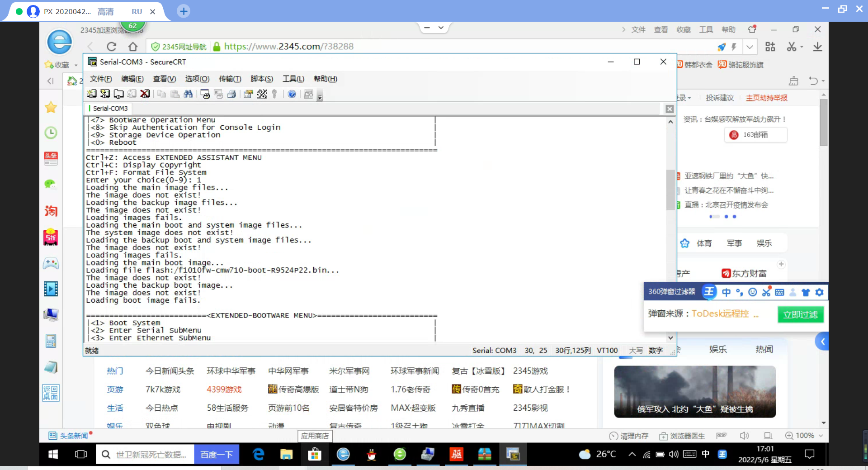
Task: Open 脚本(S) menu in SecureCRT
Action: pyautogui.click(x=262, y=79)
